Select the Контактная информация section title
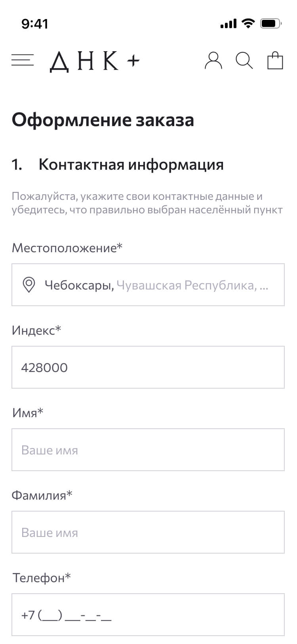 (131, 165)
